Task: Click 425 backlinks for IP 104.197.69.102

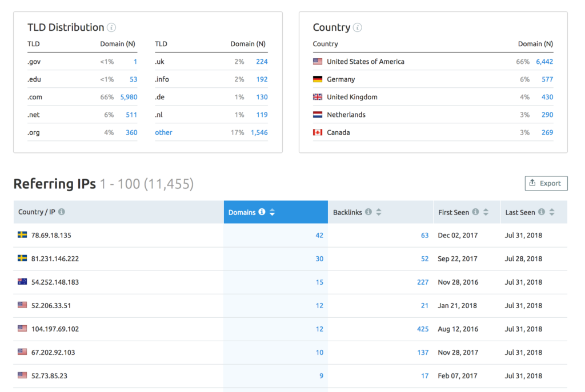Action: tap(423, 329)
